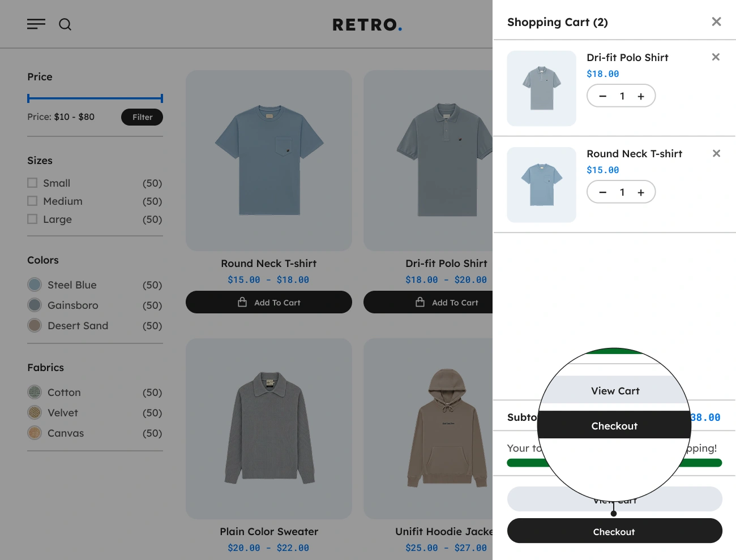Remove Dri-fit Polo Shirt from cart
736x560 pixels.
coord(716,57)
